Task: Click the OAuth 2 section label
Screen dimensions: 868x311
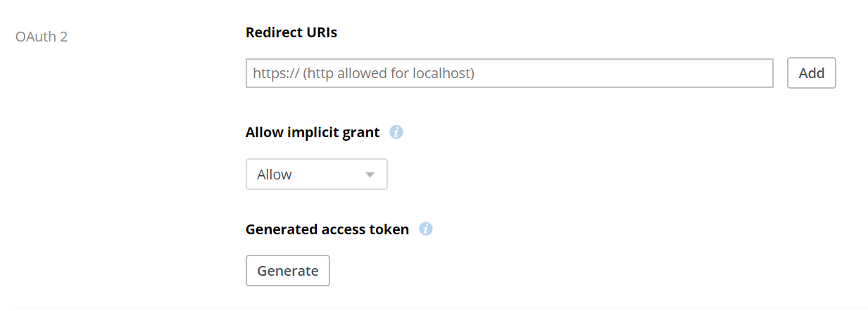Action: [42, 37]
